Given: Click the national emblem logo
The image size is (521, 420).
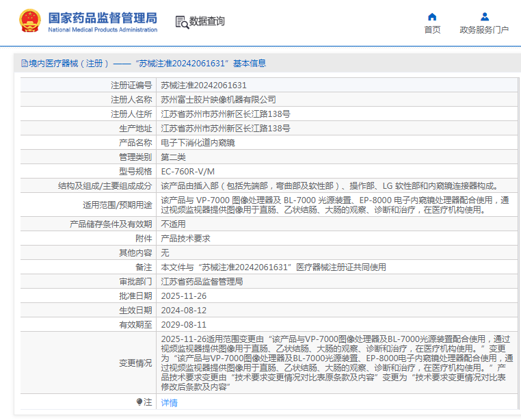Looking at the screenshot, I should coord(30,21).
